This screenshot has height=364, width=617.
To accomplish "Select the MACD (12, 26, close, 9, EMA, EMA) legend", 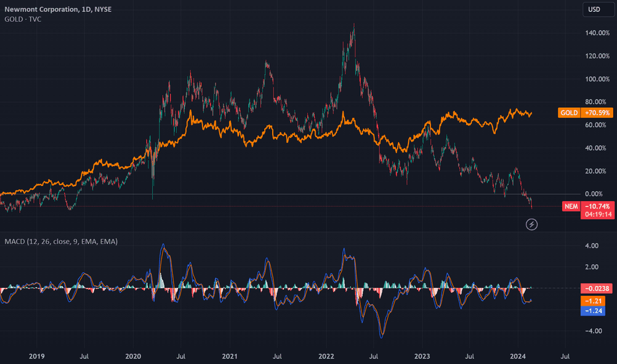I will coord(61,241).
